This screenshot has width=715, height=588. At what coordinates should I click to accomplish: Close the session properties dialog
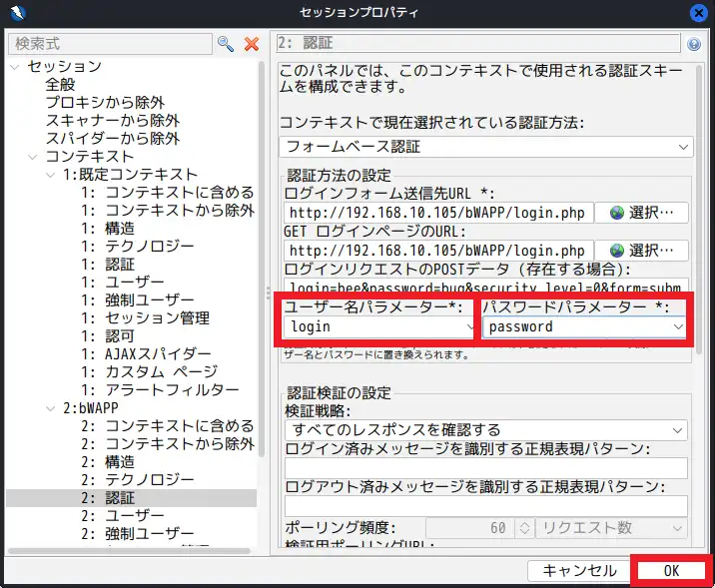point(699,13)
